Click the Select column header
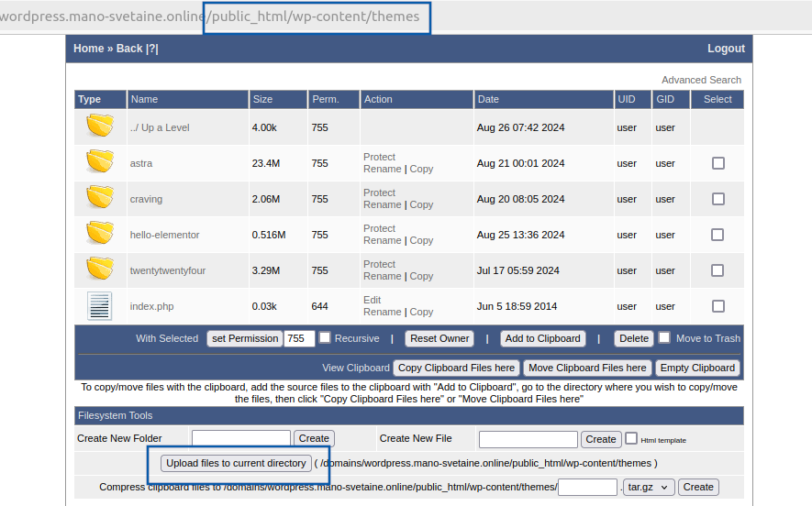Image resolution: width=812 pixels, height=506 pixels. click(717, 99)
